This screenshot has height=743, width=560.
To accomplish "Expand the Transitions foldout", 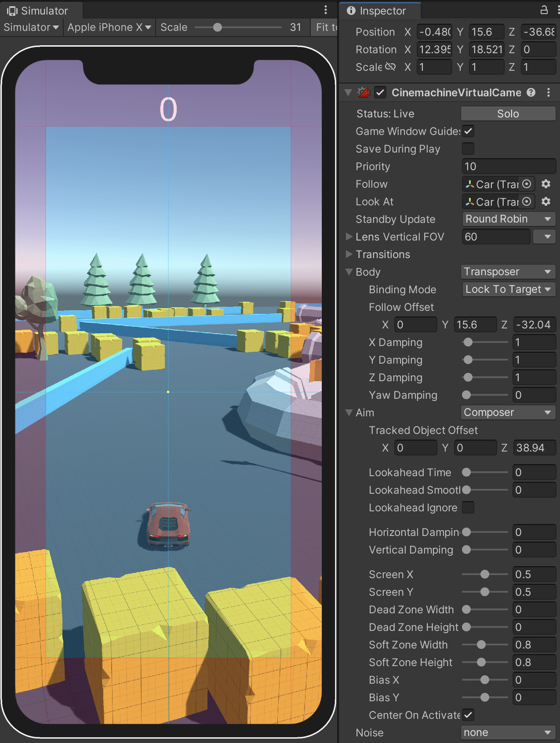I will click(x=349, y=254).
